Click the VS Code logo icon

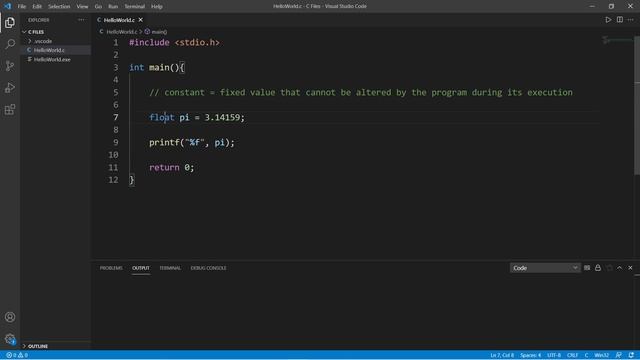8,6
